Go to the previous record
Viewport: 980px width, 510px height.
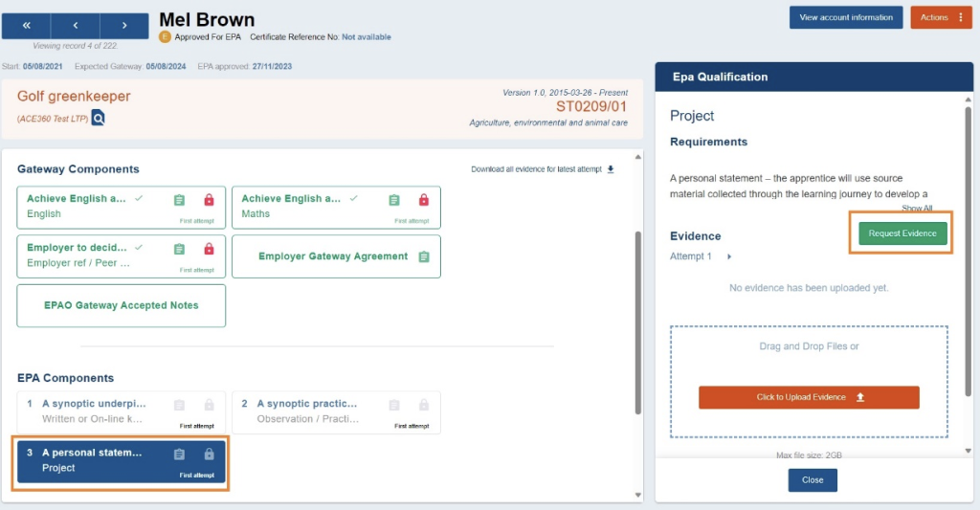[x=76, y=26]
